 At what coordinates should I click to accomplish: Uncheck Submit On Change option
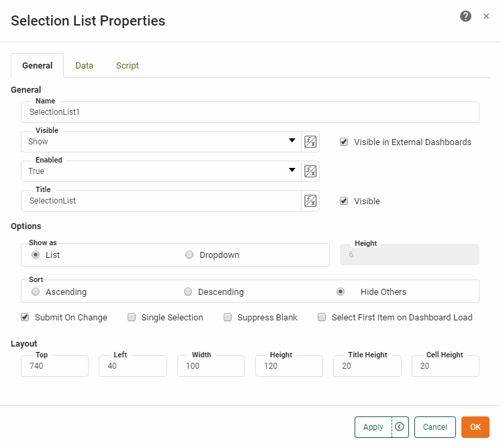pos(26,318)
